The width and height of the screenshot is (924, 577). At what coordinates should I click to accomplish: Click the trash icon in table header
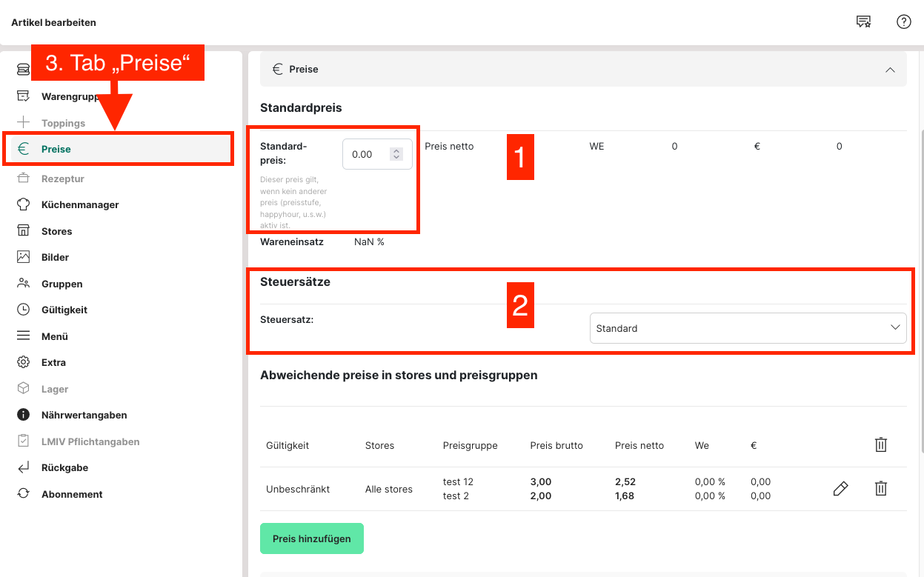point(880,445)
